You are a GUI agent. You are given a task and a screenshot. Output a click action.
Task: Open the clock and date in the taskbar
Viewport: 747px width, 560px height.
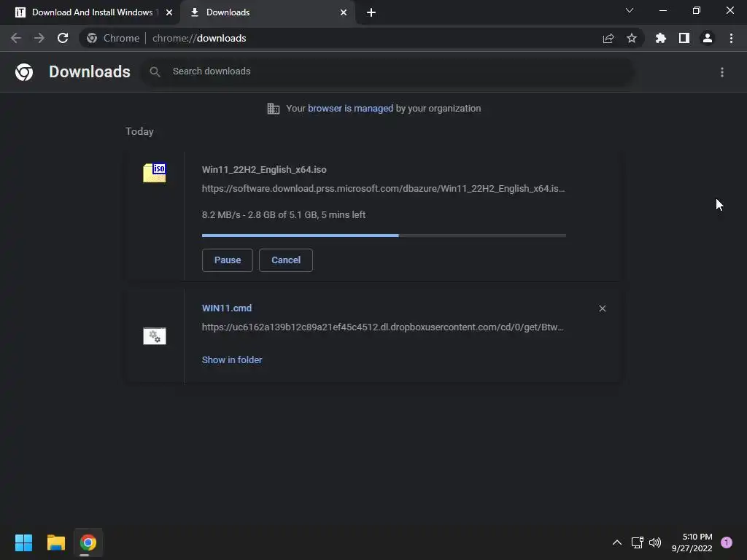692,542
